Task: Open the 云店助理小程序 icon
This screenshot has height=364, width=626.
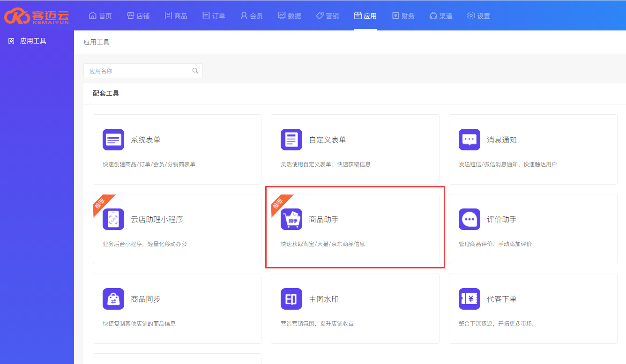Action: tap(113, 219)
